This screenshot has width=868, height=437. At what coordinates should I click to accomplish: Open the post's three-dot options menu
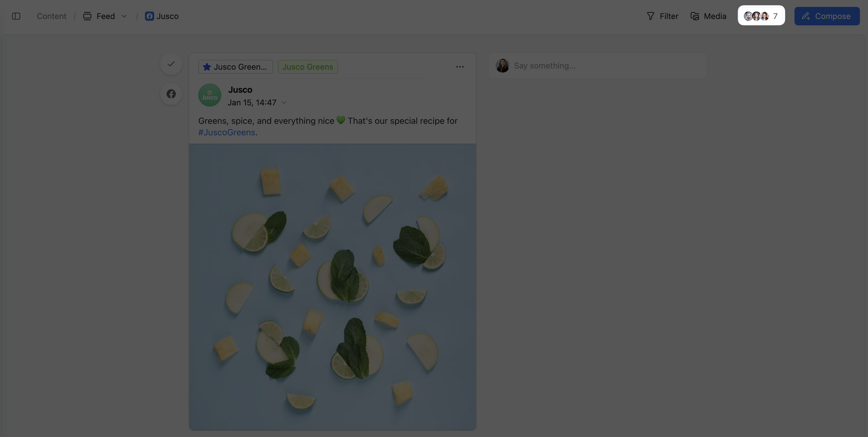(x=460, y=67)
